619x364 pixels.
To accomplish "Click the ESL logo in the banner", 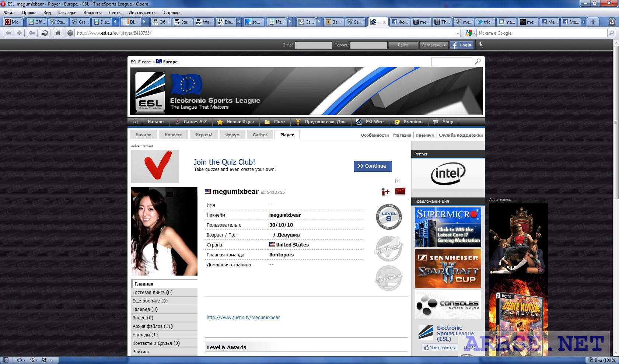I will coord(150,91).
